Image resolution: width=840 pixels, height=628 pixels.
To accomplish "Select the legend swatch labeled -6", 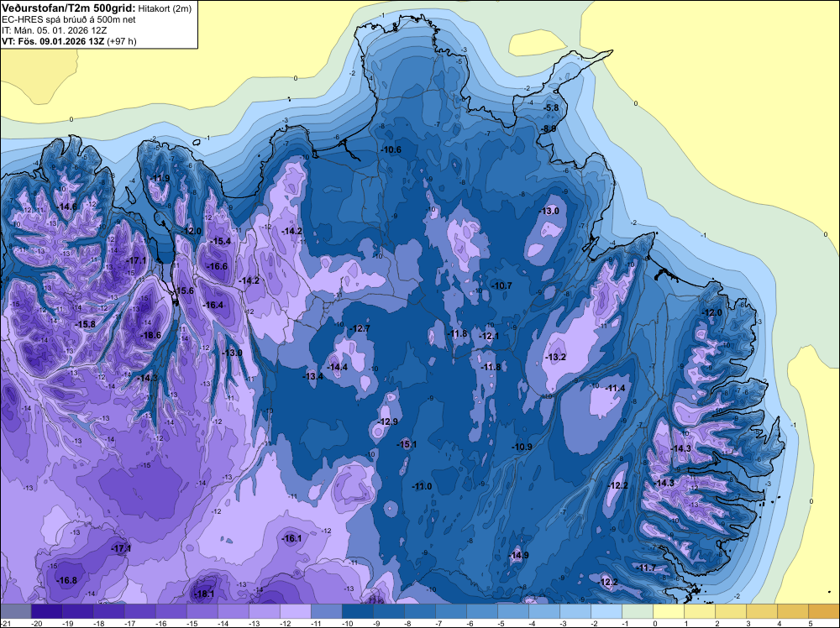I will point(481,611).
